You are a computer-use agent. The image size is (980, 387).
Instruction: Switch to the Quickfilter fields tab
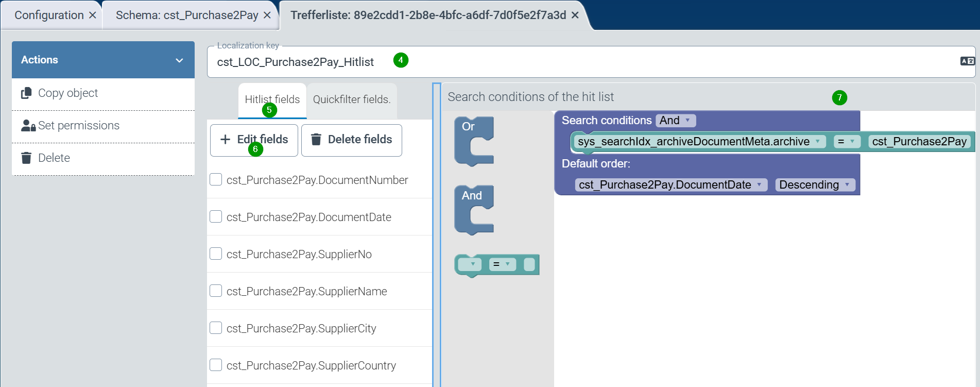(x=352, y=99)
